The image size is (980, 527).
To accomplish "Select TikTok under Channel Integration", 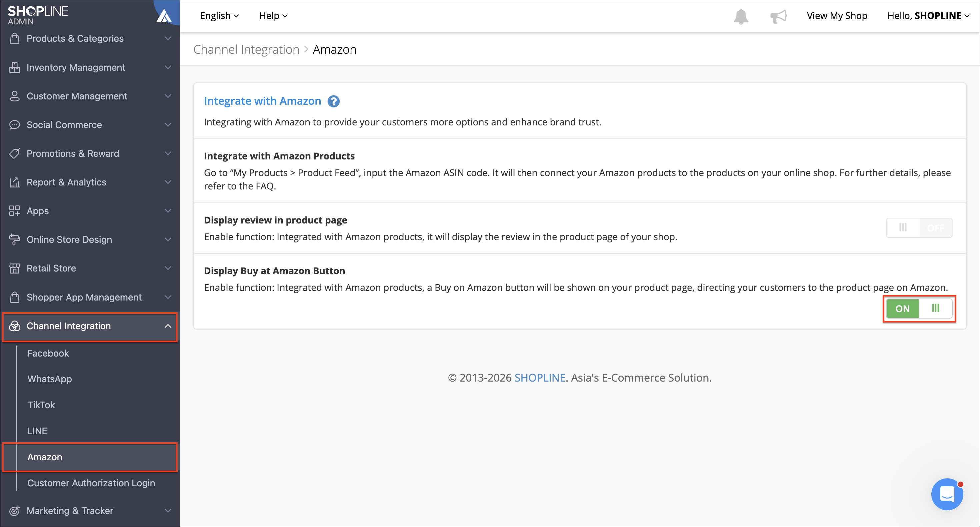I will click(x=41, y=405).
